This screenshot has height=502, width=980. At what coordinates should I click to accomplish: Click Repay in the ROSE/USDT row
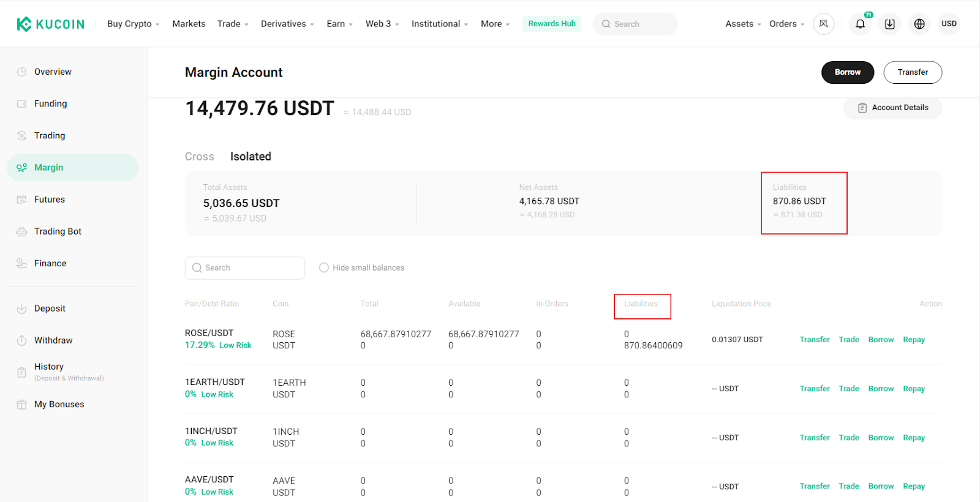coord(914,340)
